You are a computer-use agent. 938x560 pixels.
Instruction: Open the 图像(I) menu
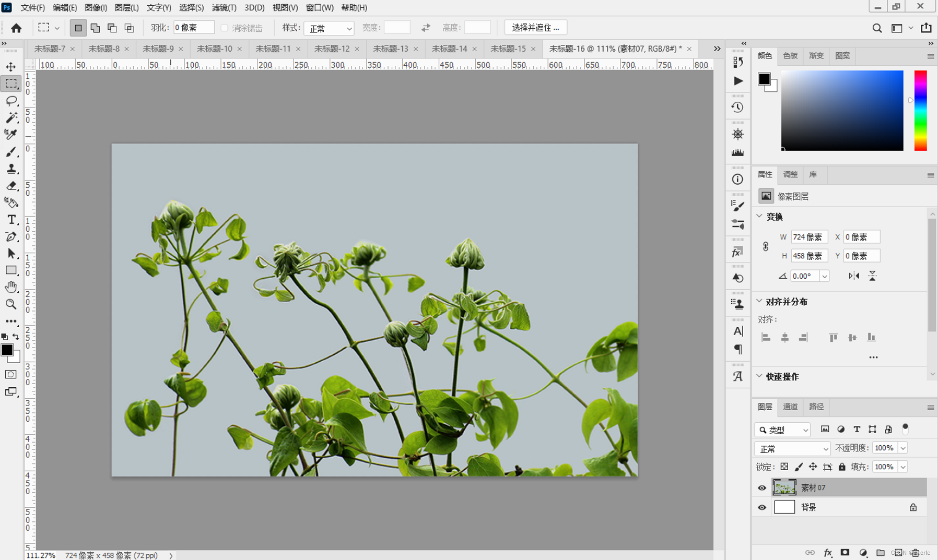[x=96, y=7]
